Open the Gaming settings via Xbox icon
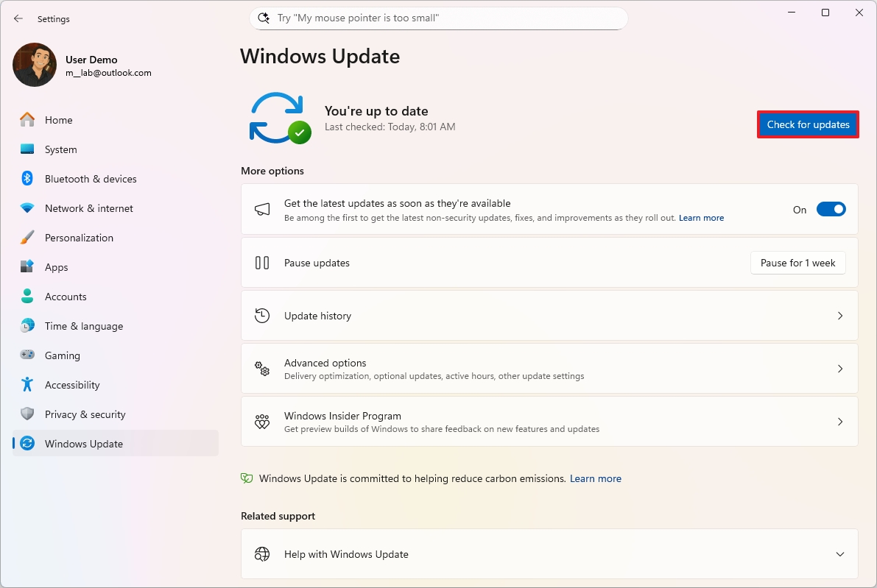This screenshot has height=588, width=877. pos(27,355)
